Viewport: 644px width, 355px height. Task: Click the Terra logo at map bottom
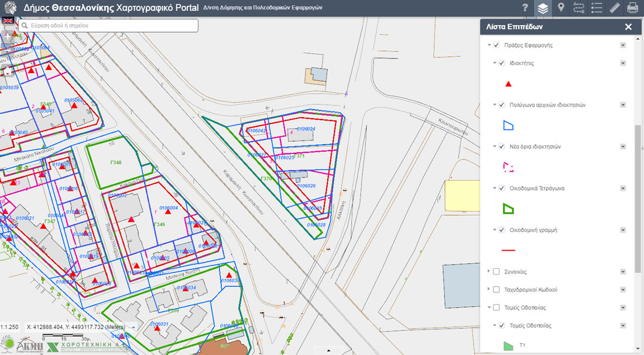(6, 343)
